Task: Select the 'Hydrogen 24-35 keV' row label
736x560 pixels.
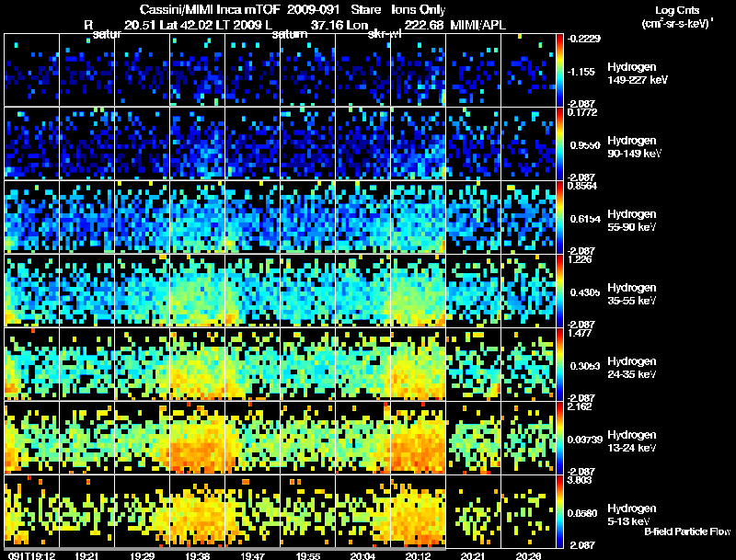Action: point(632,368)
